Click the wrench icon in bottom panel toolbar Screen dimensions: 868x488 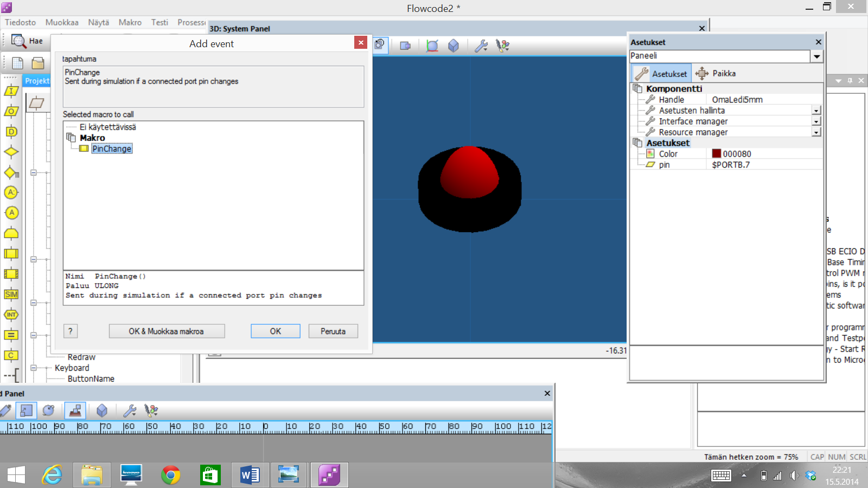(x=129, y=410)
